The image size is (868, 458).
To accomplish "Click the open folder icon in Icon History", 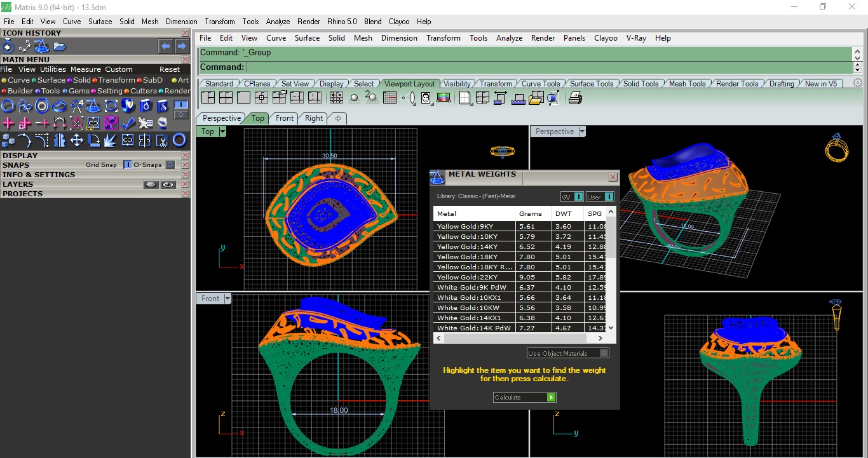I will click(x=60, y=46).
